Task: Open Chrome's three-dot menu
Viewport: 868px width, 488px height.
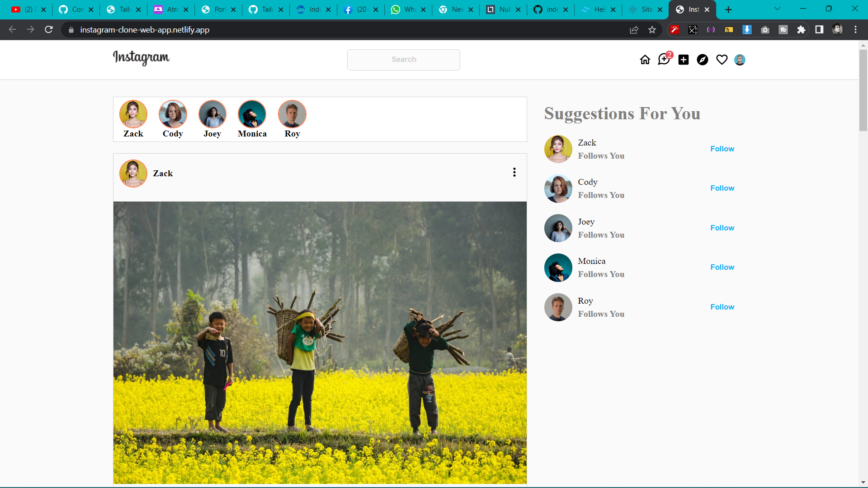Action: coord(855,30)
